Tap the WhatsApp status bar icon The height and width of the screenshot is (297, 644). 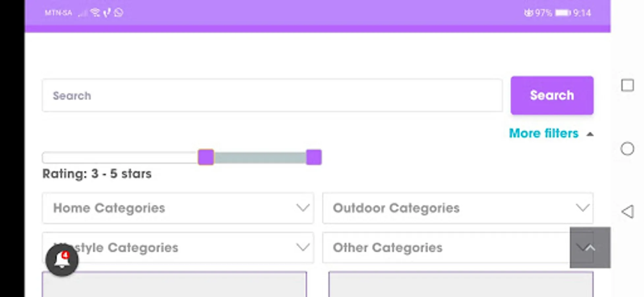click(x=119, y=13)
